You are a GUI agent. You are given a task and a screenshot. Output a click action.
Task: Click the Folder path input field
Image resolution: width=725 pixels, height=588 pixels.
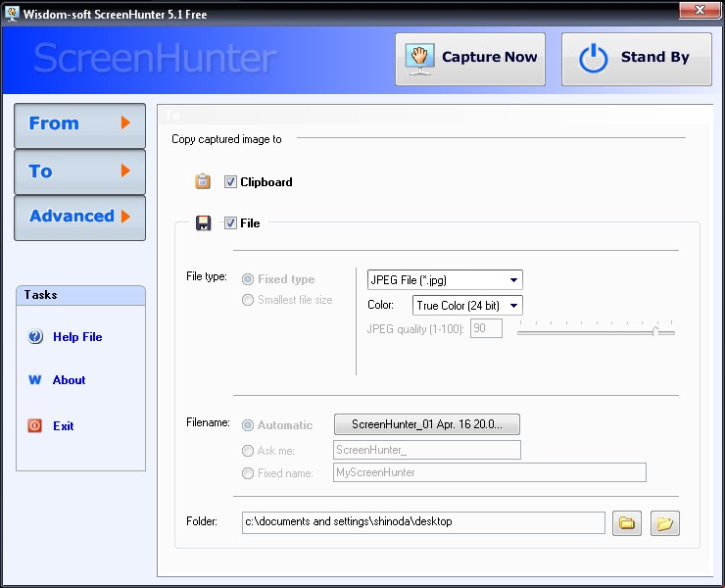pyautogui.click(x=423, y=522)
